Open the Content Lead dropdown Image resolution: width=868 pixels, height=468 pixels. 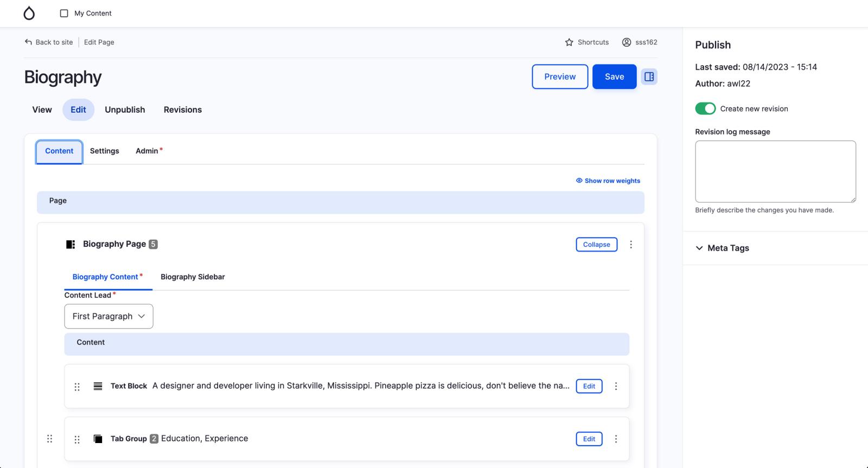(108, 316)
